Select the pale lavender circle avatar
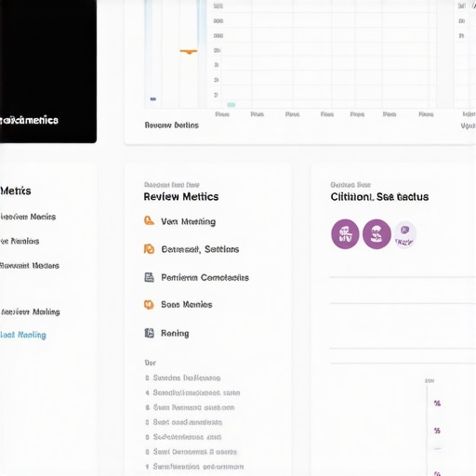Screen dimensions: 476x476 click(405, 234)
